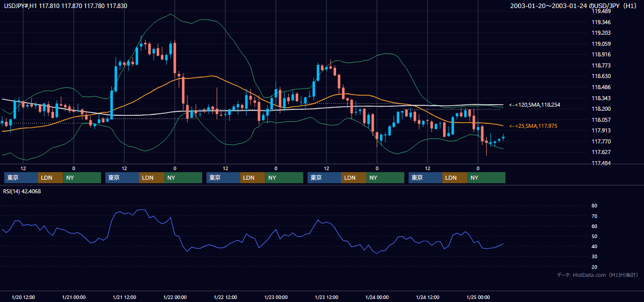Click RSI scale level 50
Screen dimensions: 644x302
(x=594, y=236)
